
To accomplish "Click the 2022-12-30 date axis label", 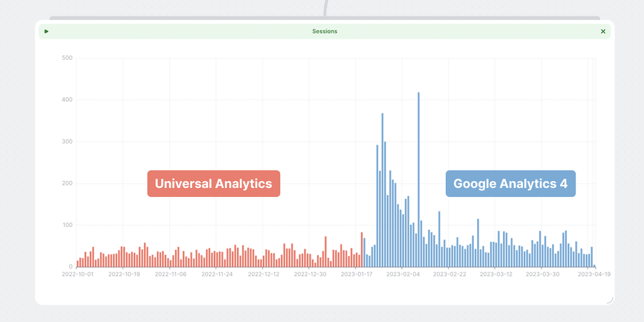I will point(310,274).
